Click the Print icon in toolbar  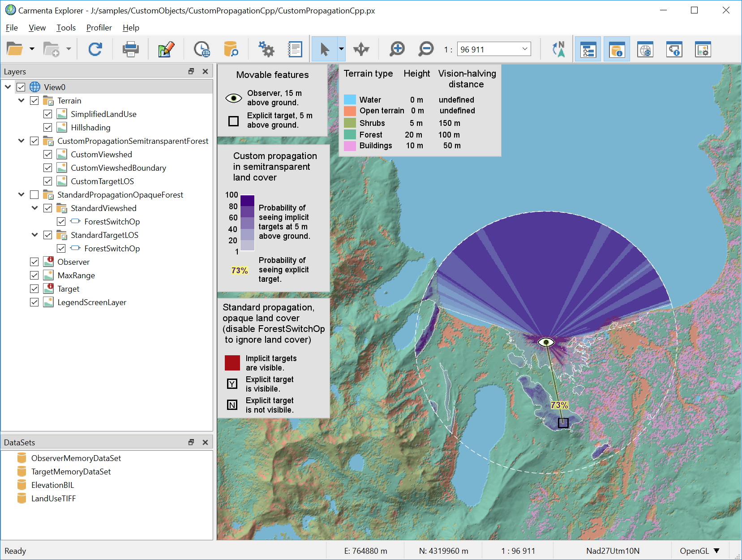click(x=131, y=49)
